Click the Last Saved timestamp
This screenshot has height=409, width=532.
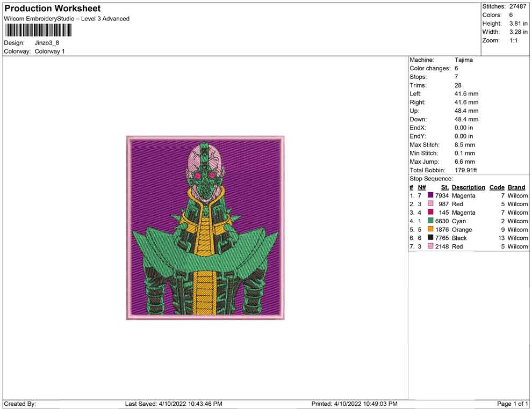tap(174, 404)
